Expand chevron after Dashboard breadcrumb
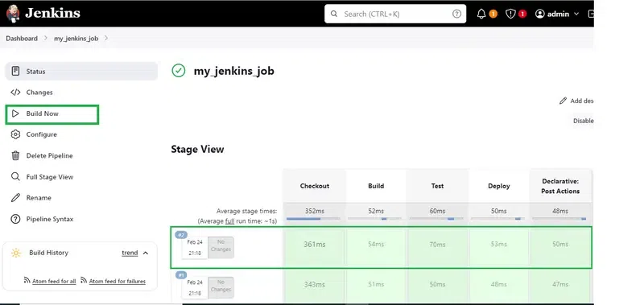This screenshot has width=644, height=305. [x=46, y=38]
